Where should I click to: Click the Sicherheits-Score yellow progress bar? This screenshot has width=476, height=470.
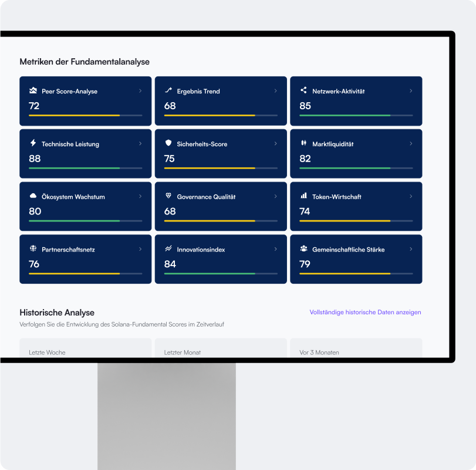[x=221, y=168]
